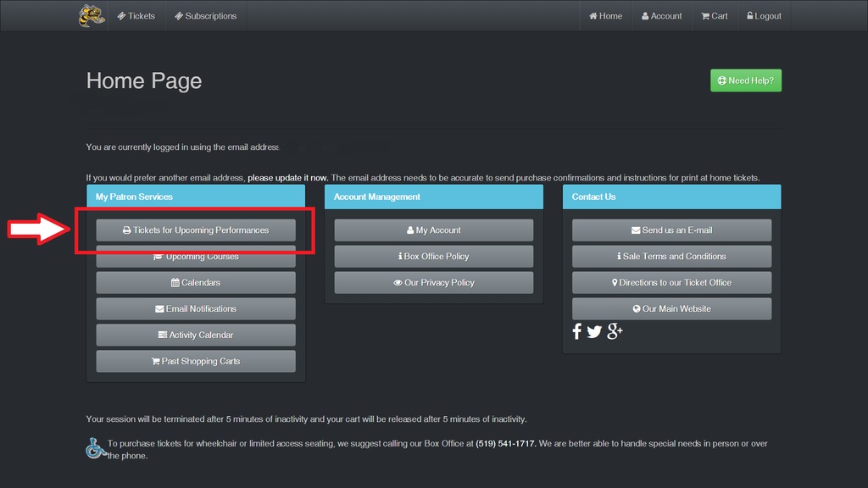Click the wheelchair accessibility icon
Screen dimensions: 868x488
click(96, 447)
